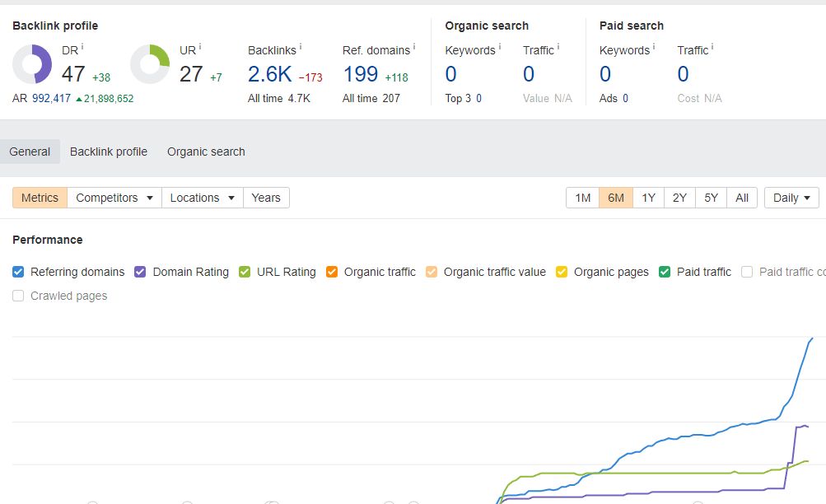The width and height of the screenshot is (826, 504).
Task: Click the UR info icon
Action: 200,47
